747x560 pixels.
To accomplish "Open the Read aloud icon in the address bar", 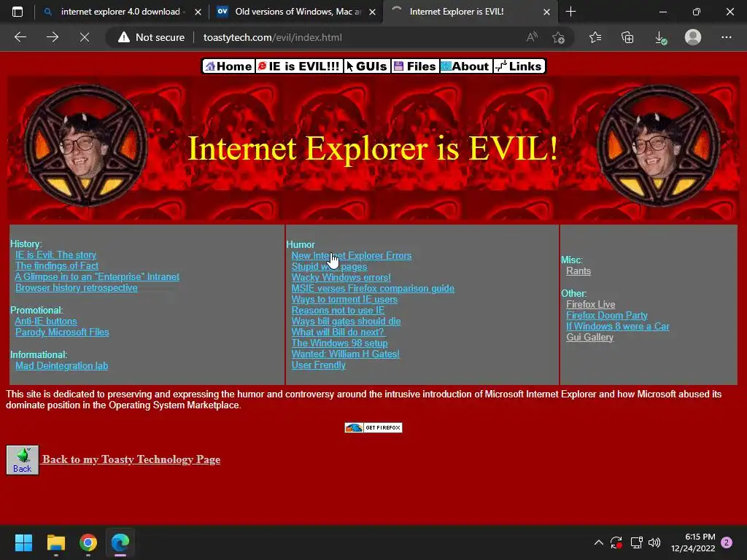I will pyautogui.click(x=532, y=37).
